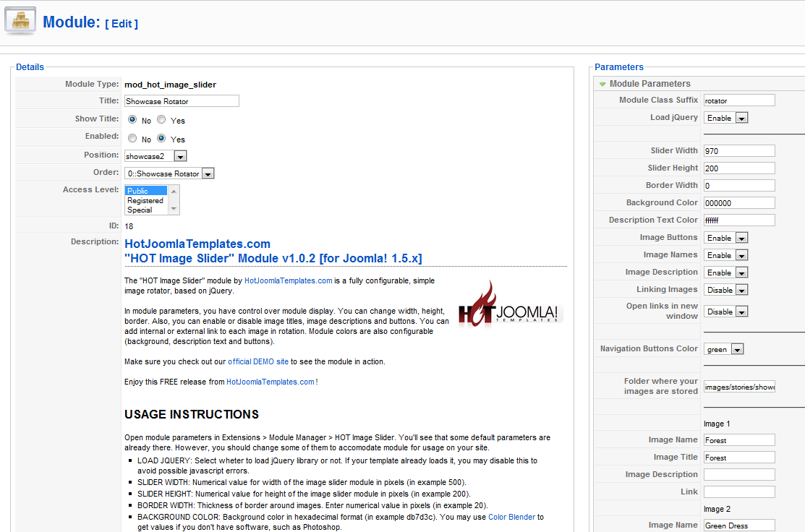Open the Position dropdown showing showcase2
805x532 pixels.
coord(156,156)
